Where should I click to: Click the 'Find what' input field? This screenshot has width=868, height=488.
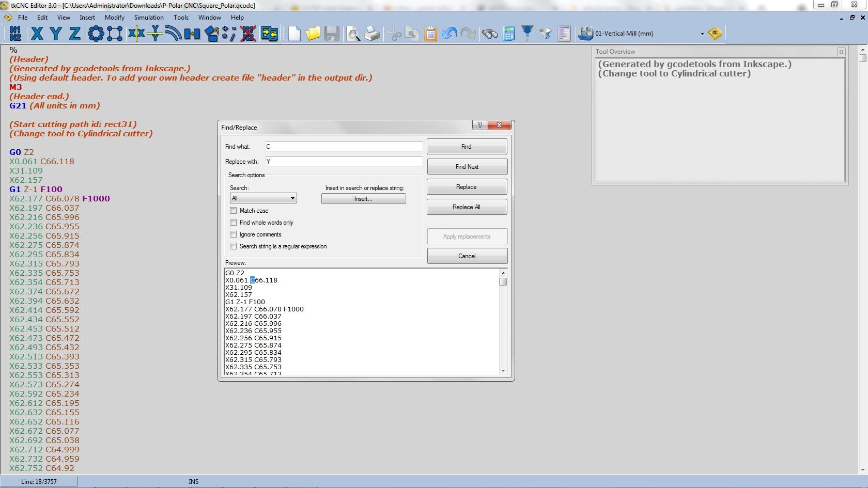point(344,147)
